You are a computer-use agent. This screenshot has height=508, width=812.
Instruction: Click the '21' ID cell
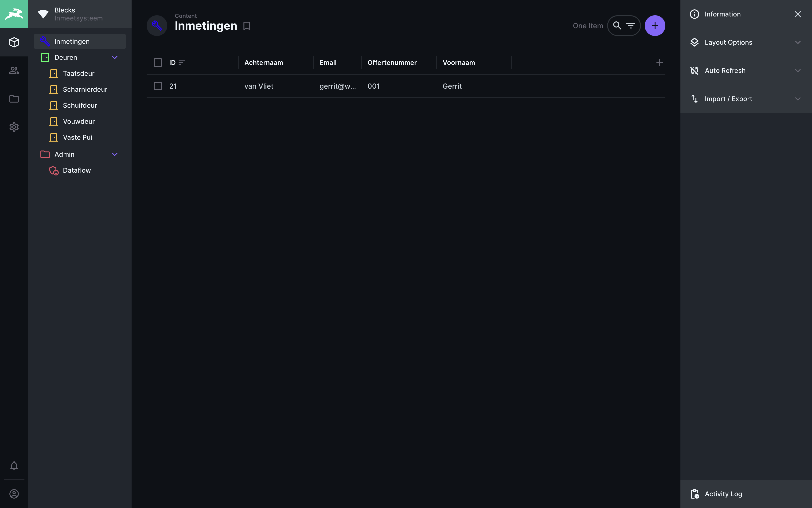[173, 86]
